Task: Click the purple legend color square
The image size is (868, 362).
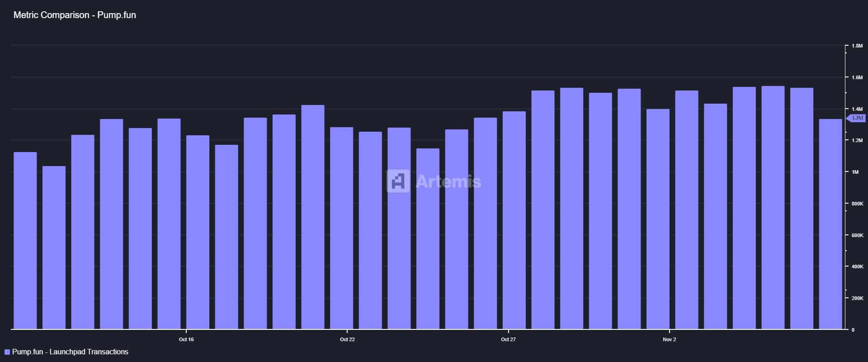Action: coord(7,352)
